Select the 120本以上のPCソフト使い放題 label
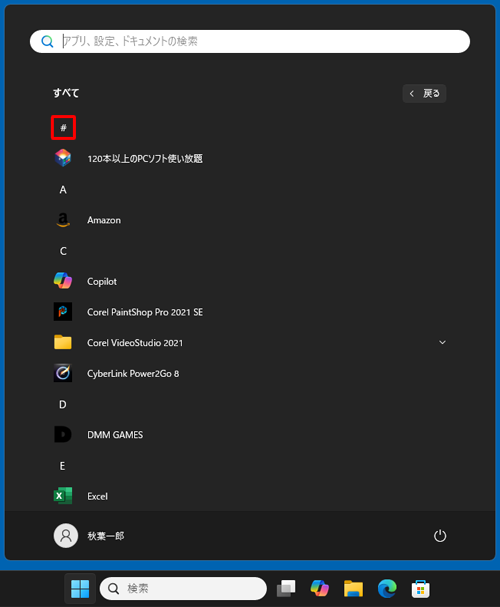 point(145,158)
